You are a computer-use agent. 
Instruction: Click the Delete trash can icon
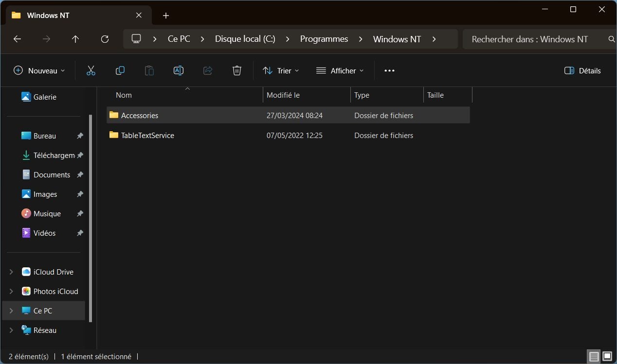click(237, 70)
